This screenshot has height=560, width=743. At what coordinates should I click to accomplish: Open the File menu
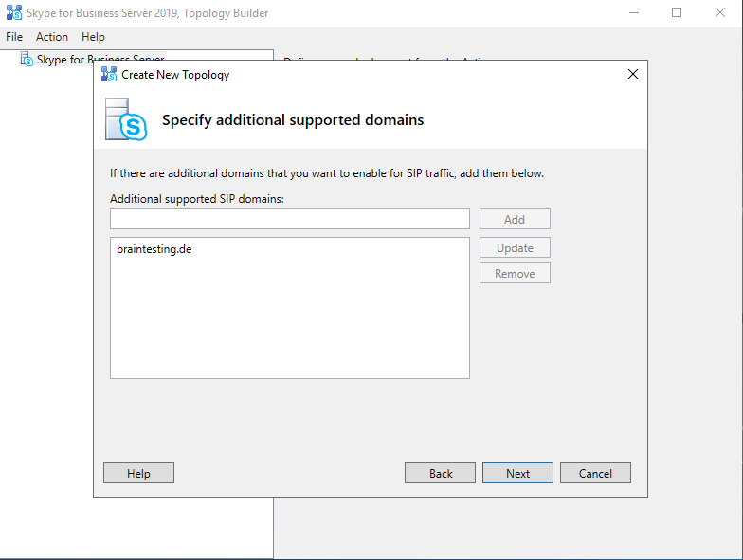point(14,37)
